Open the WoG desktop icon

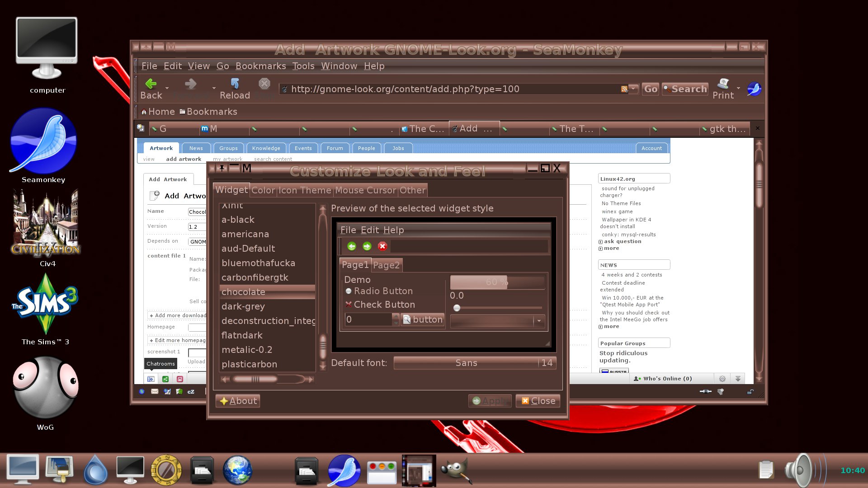click(x=45, y=388)
